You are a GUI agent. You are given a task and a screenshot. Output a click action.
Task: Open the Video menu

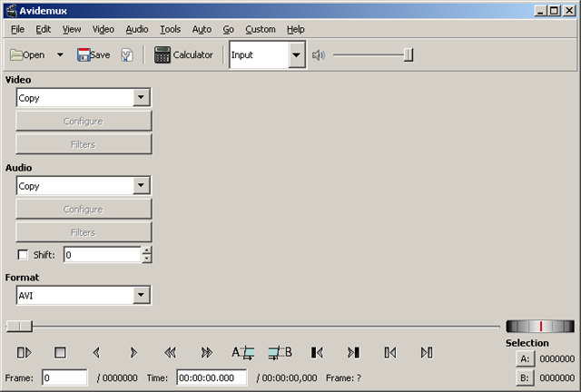tap(103, 29)
